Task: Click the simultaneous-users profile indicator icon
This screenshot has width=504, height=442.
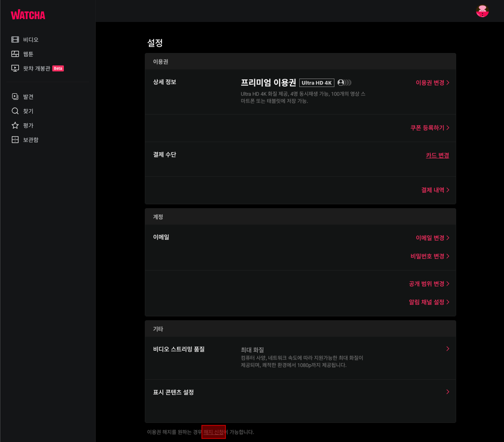Action: [x=344, y=83]
